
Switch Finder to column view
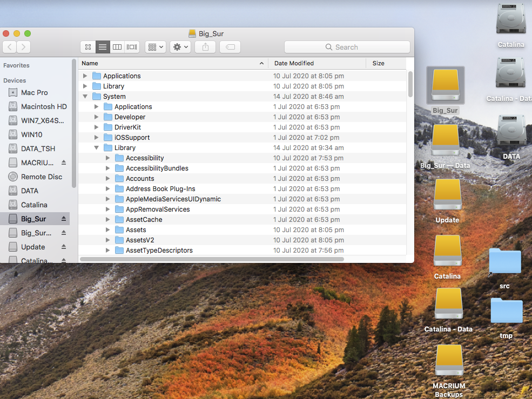117,47
